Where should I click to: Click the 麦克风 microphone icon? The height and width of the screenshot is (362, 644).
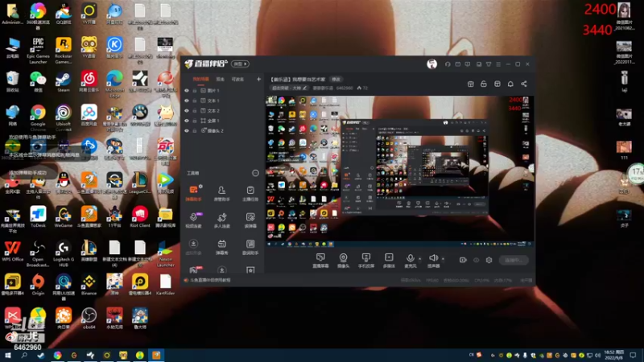coord(411,260)
